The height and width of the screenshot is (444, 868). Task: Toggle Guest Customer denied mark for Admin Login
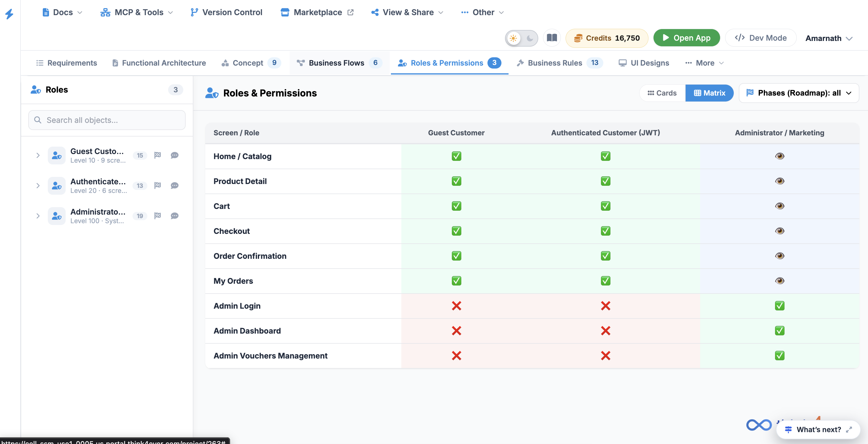click(456, 306)
